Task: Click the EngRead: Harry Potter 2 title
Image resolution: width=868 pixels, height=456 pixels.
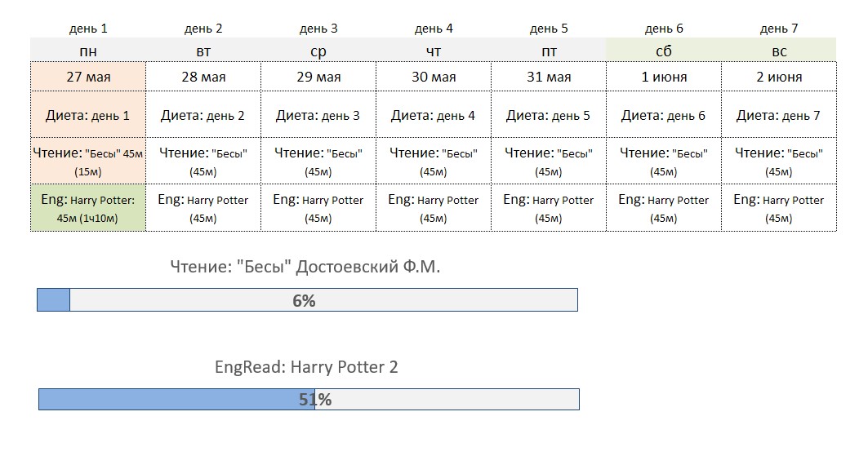Action: coord(306,367)
